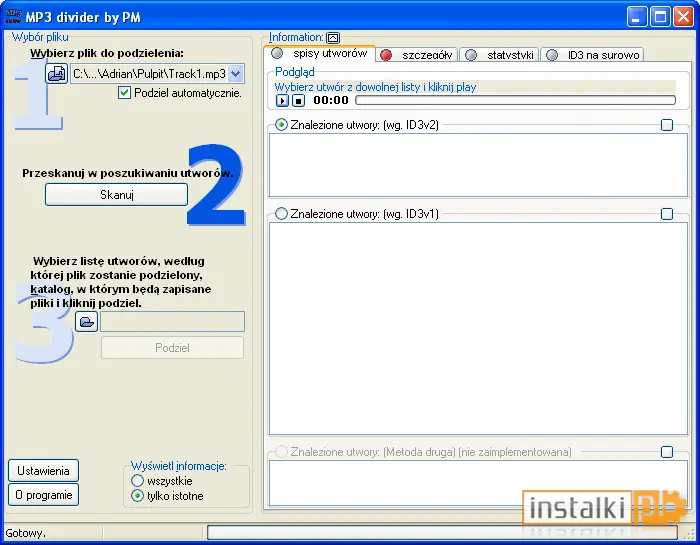Screen dimensions: 700x545
Task: Collapse the Information panel icon
Action: click(333, 38)
